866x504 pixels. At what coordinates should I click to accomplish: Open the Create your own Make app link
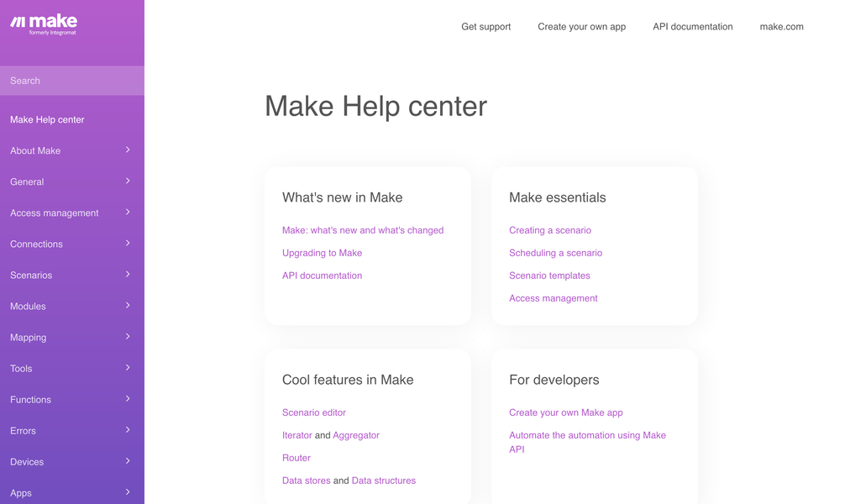click(565, 412)
